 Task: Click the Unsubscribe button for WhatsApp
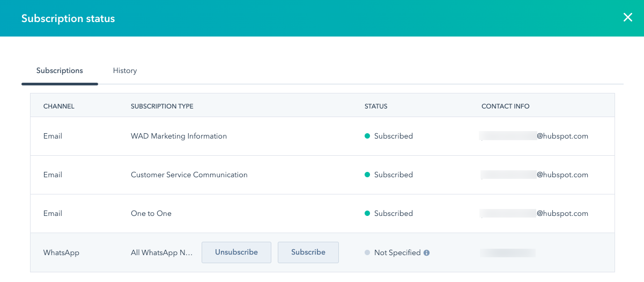[x=236, y=252]
